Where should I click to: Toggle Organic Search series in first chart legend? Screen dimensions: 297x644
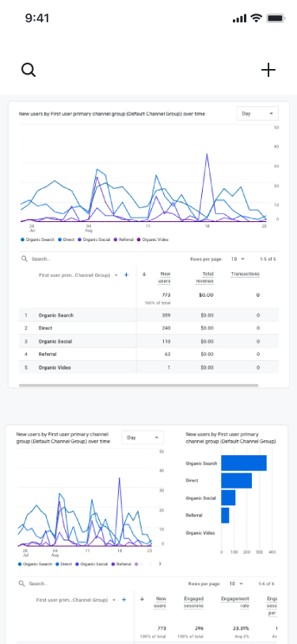coord(37,240)
